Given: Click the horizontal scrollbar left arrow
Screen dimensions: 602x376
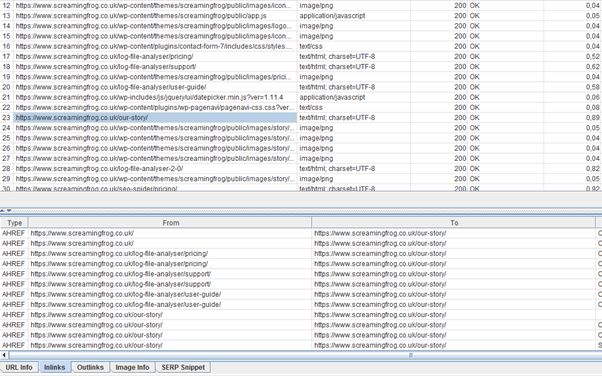Looking at the screenshot, I should [4, 355].
